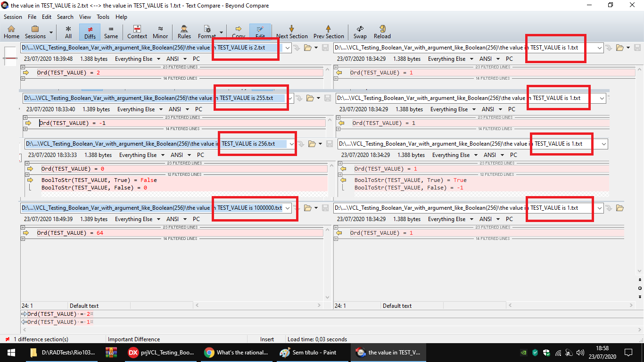
Task: Open the Format dropdown arrow
Action: click(x=222, y=32)
